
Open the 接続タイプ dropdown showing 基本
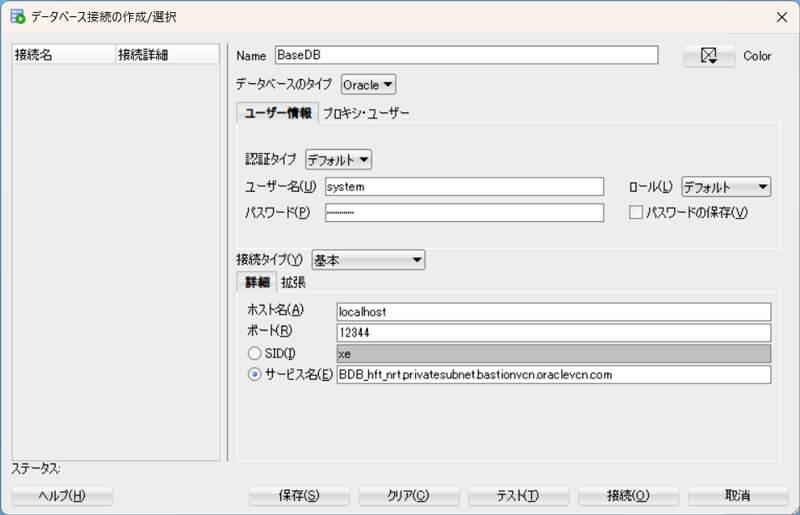click(x=368, y=260)
